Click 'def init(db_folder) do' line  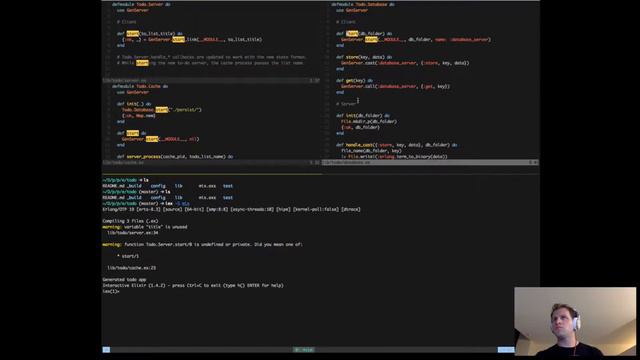(363, 116)
